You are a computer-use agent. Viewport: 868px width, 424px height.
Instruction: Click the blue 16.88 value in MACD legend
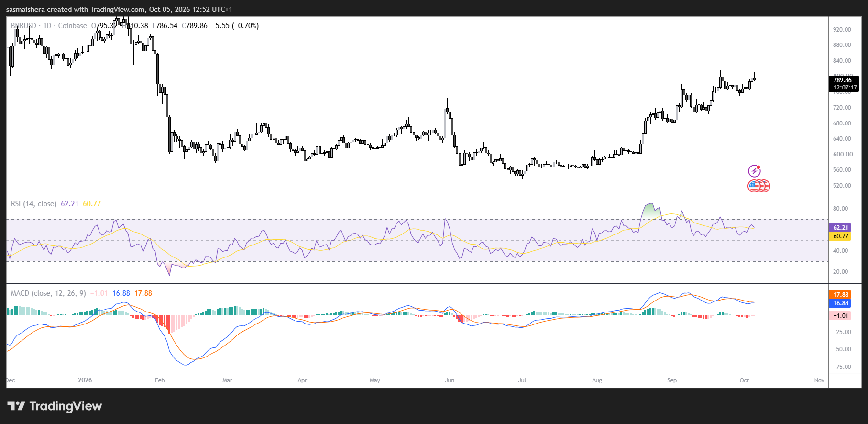click(121, 293)
